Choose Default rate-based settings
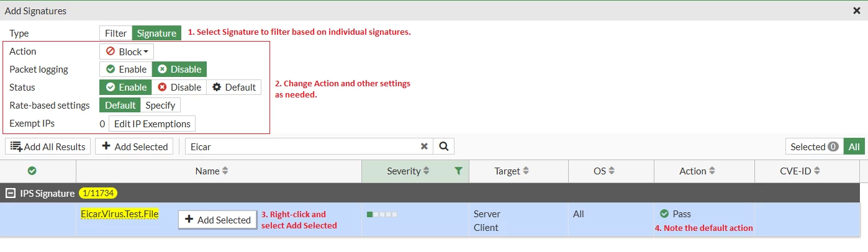Image resolution: width=868 pixels, height=252 pixels. (x=120, y=105)
